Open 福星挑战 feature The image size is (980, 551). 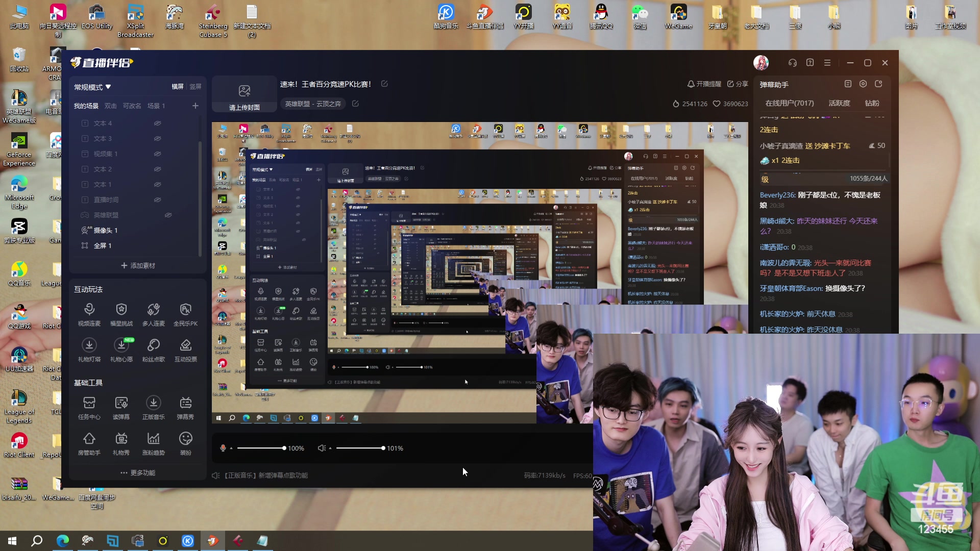121,314
